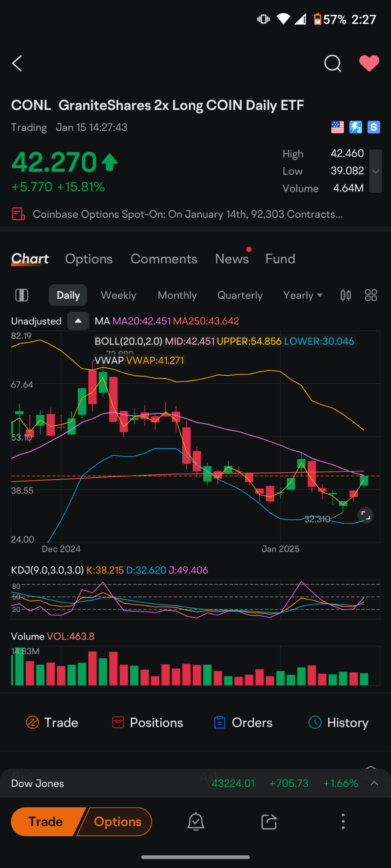Tap the red Positions wallet icon
391x868 pixels.
tap(118, 722)
